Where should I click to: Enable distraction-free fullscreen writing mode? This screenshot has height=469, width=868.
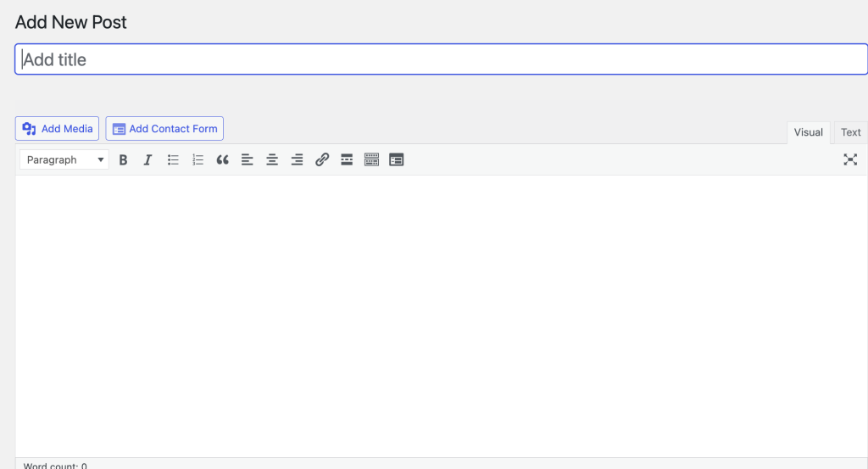(x=850, y=159)
